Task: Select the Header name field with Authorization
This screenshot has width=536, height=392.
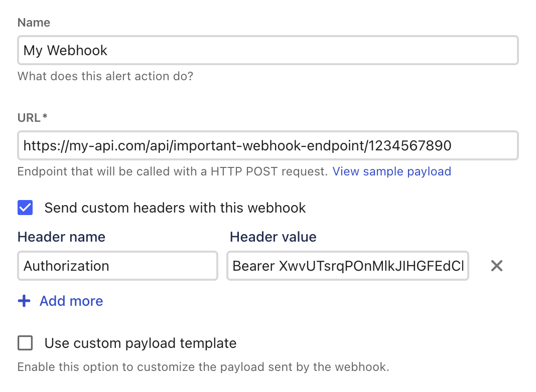Action: point(117,266)
